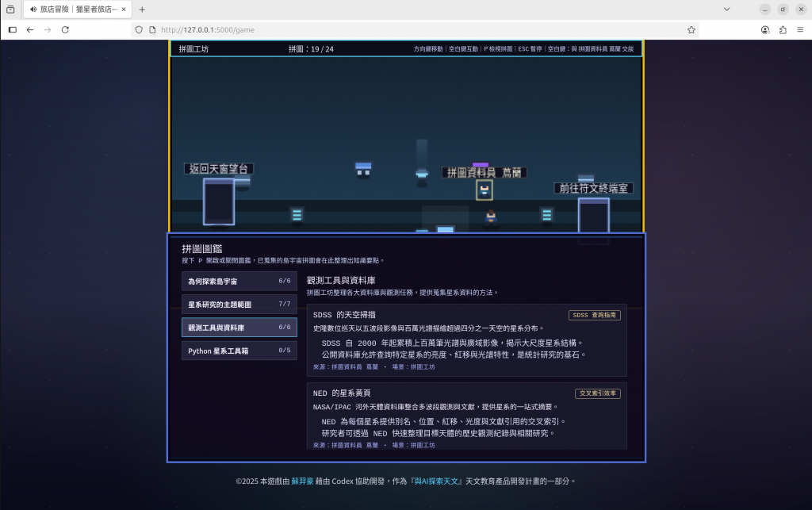Click the 0/5 count on the Python row

(x=285, y=351)
